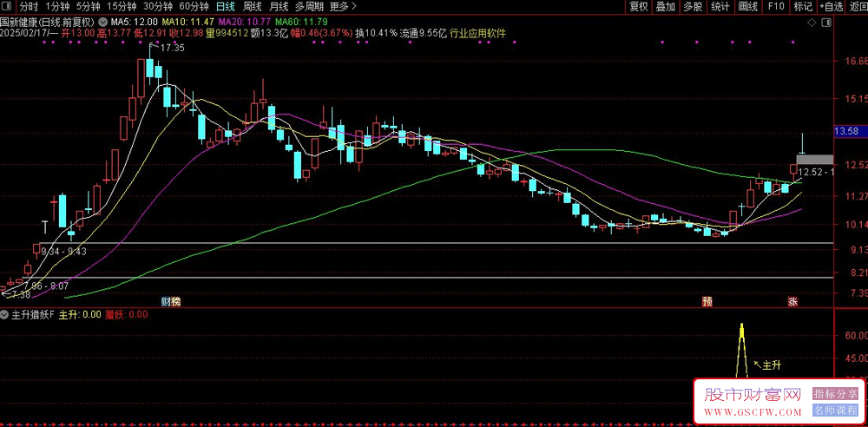Click the 16.66 price axis label

point(857,61)
